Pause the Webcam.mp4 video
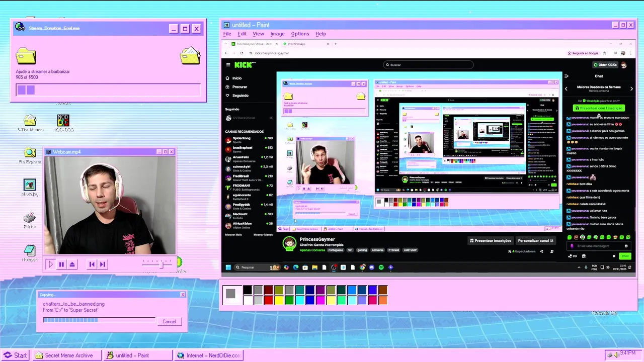The height and width of the screenshot is (362, 644). pyautogui.click(x=61, y=264)
